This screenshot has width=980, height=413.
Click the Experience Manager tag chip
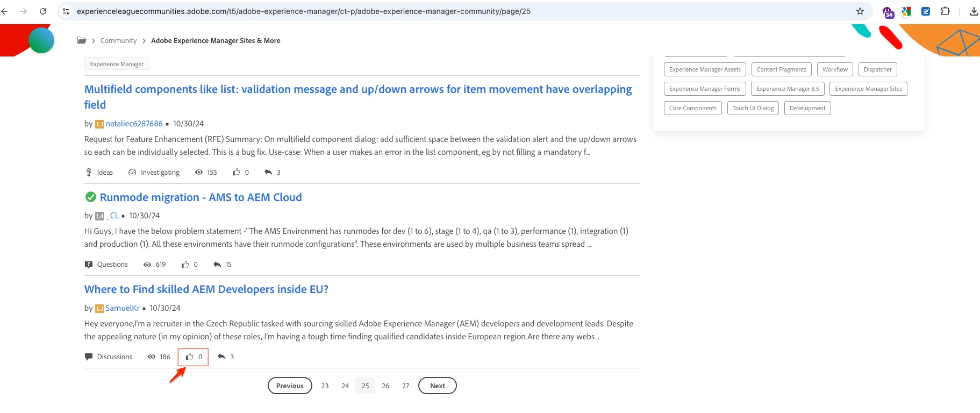tap(117, 64)
